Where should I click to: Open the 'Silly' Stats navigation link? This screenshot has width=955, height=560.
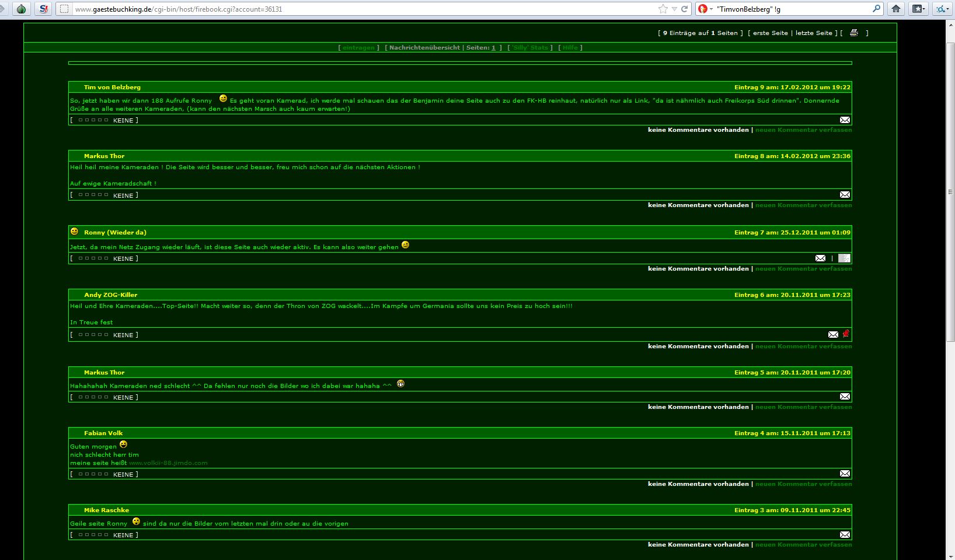click(x=530, y=48)
